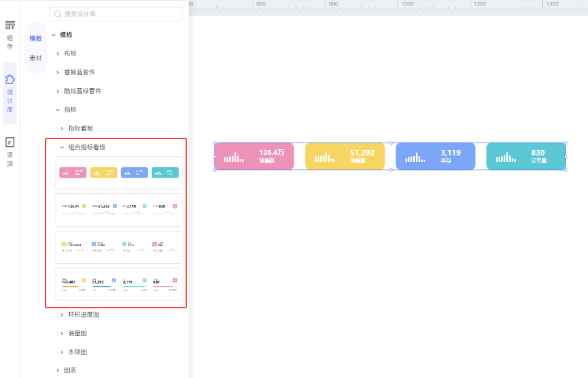Screen dimensions: 588x378
Task: Click bar chart icon in blue card
Action: pos(415,157)
